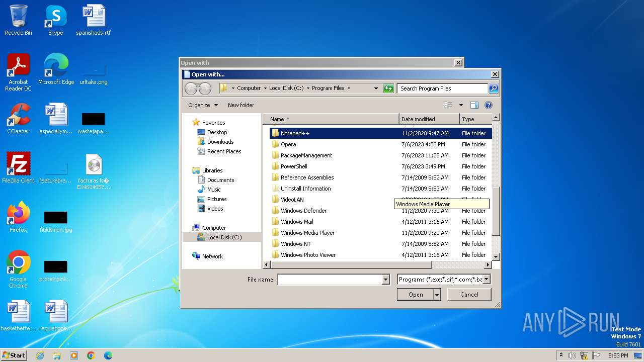
Task: Open Windows Explorer from taskbar
Action: click(x=57, y=355)
